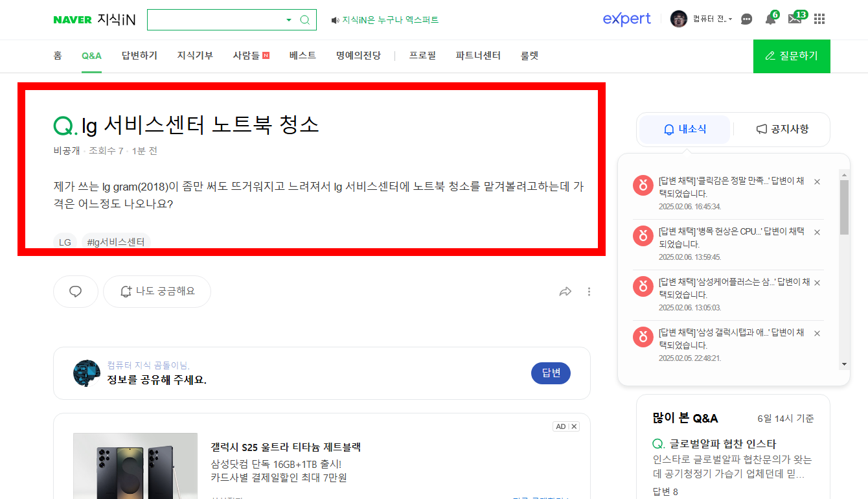Click the share arrow icon
Image resolution: width=868 pixels, height=499 pixels.
point(565,292)
